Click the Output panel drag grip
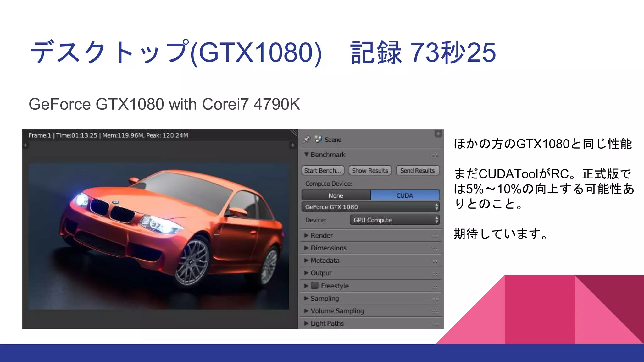This screenshot has width=644, height=362. (435, 274)
